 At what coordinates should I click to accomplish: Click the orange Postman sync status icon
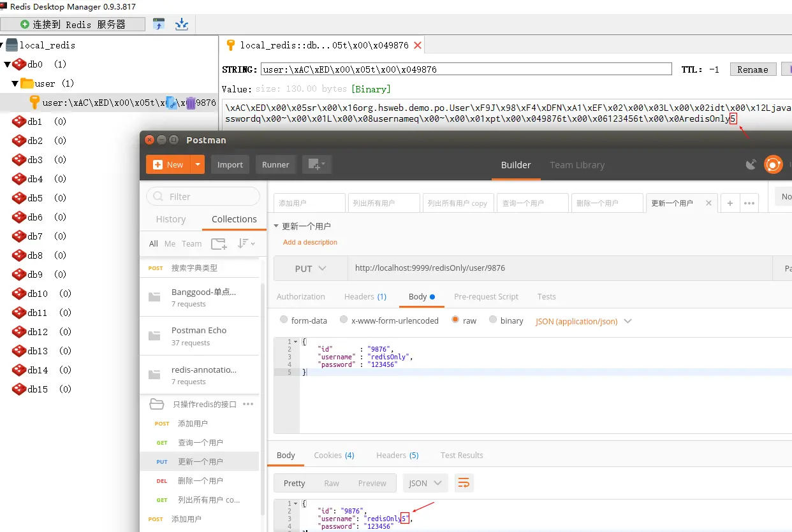(x=773, y=164)
